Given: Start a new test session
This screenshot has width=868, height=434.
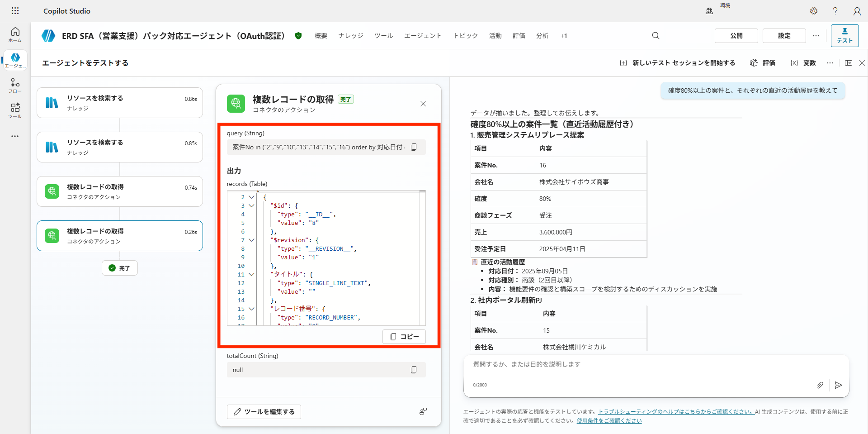Looking at the screenshot, I should 678,63.
